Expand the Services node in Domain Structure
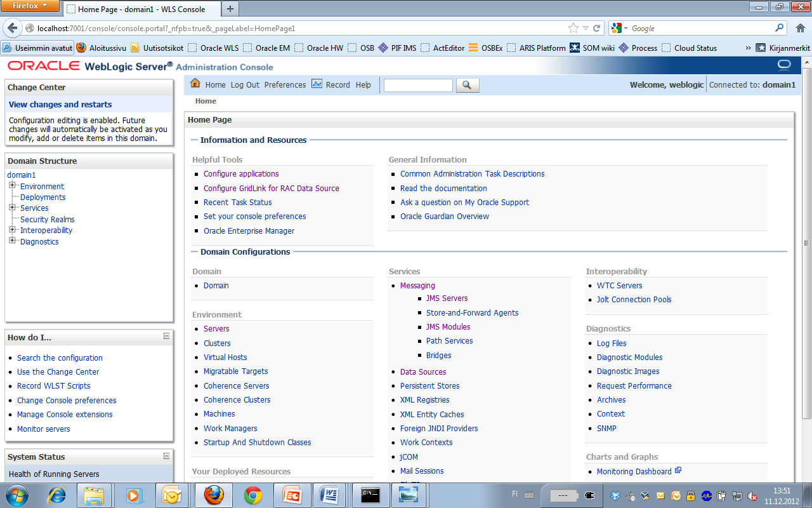 [x=11, y=208]
